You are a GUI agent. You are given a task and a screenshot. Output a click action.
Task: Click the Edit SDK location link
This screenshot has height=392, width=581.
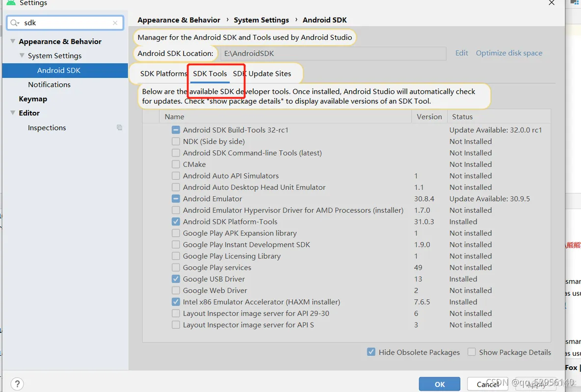coord(461,53)
